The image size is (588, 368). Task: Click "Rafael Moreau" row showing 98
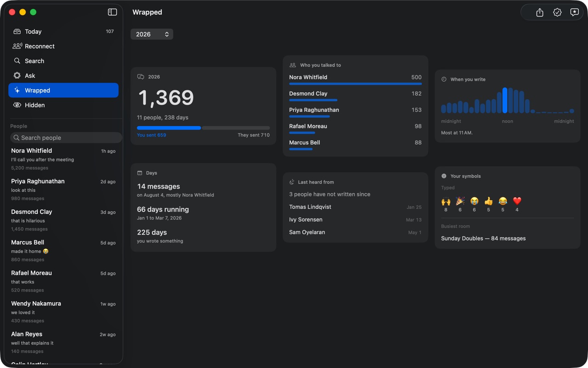pyautogui.click(x=355, y=128)
